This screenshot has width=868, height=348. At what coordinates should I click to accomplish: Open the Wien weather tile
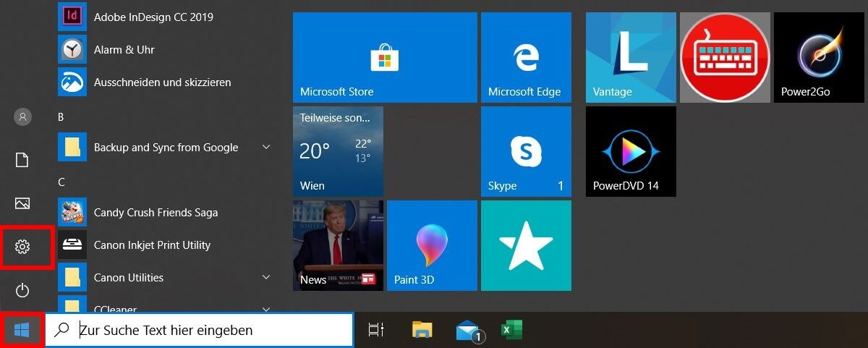click(338, 151)
